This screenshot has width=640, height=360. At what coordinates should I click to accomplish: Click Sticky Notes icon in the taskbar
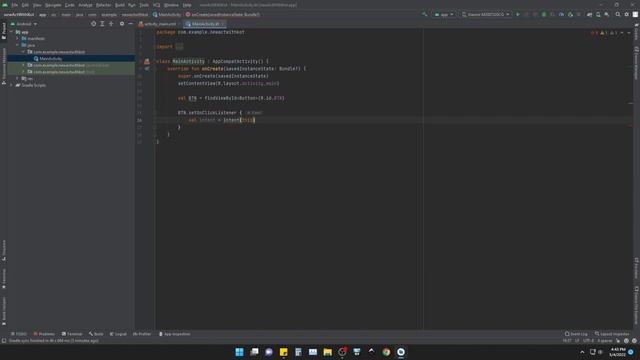[x=284, y=352]
